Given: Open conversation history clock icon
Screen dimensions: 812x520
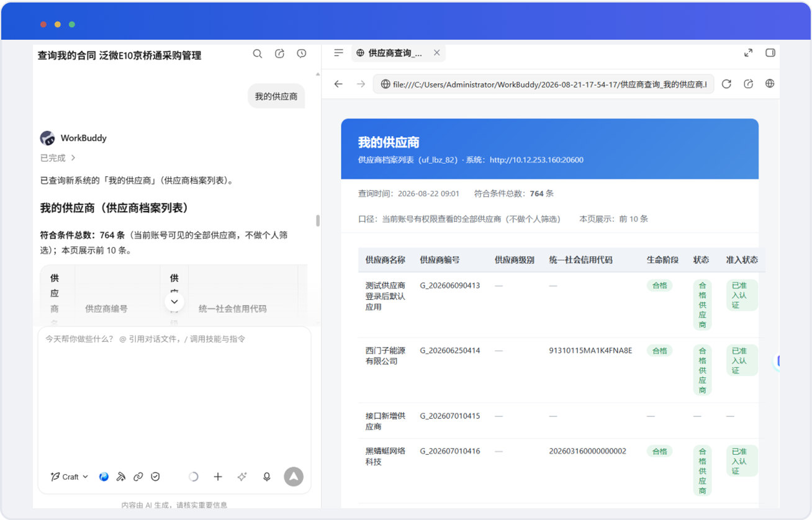Looking at the screenshot, I should tap(302, 54).
